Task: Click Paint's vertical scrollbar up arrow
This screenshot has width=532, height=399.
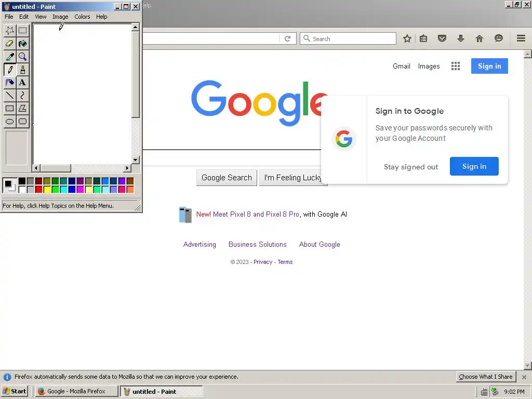Action: (136, 27)
